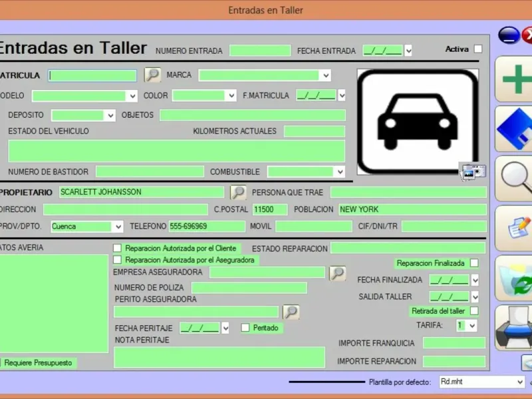Open the FECHA PERITAJE date dropdown
The width and height of the screenshot is (532, 399).
(x=225, y=328)
